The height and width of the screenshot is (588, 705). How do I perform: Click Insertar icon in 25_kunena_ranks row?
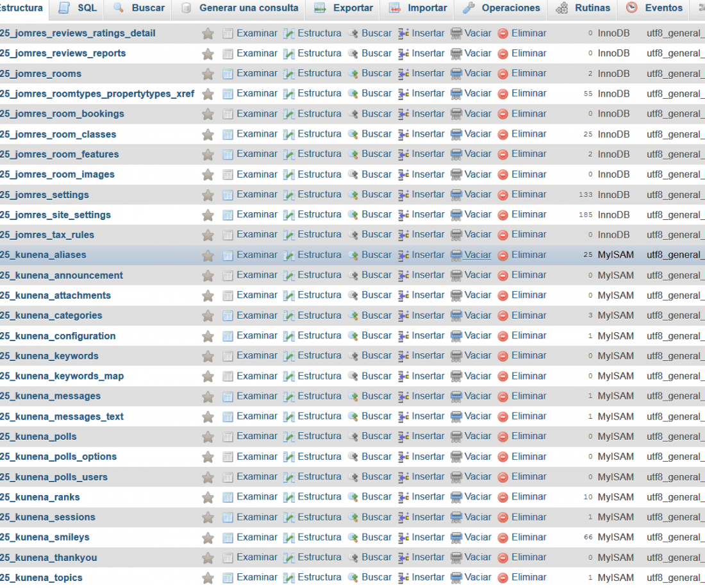(403, 498)
